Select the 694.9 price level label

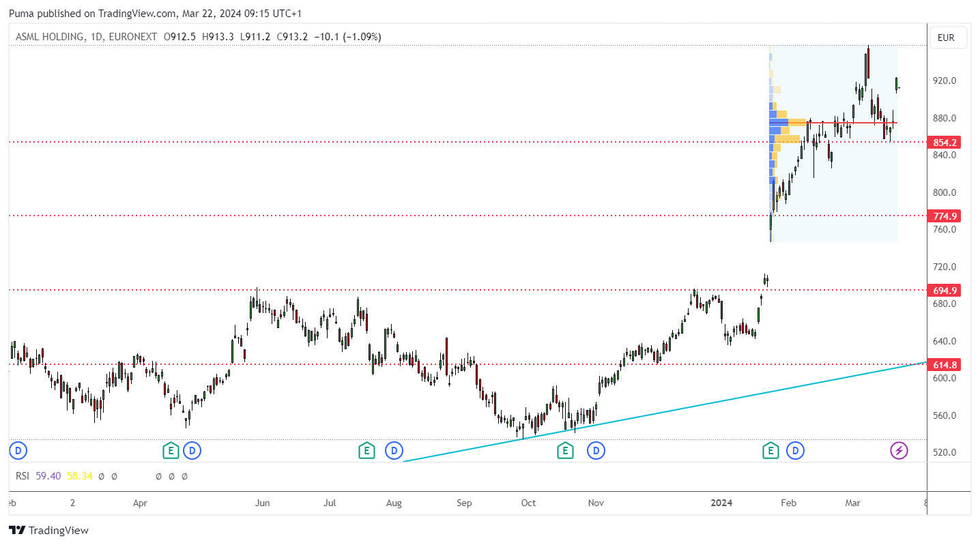pos(946,291)
